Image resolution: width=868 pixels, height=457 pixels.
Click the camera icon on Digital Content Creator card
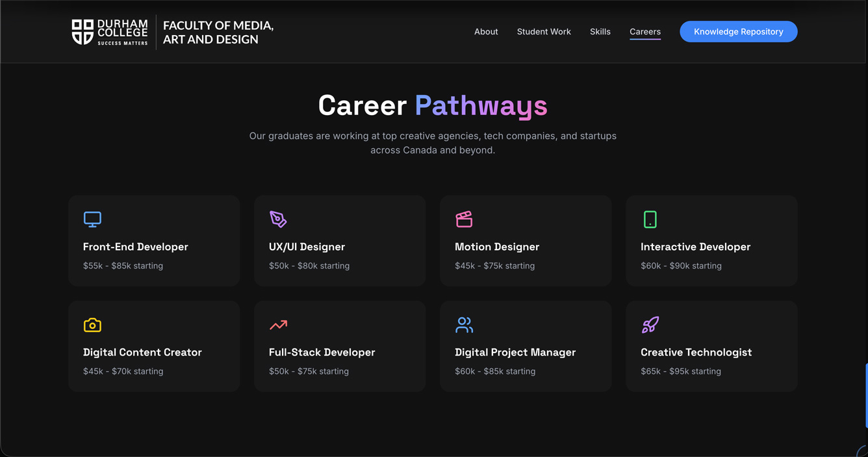coord(92,324)
